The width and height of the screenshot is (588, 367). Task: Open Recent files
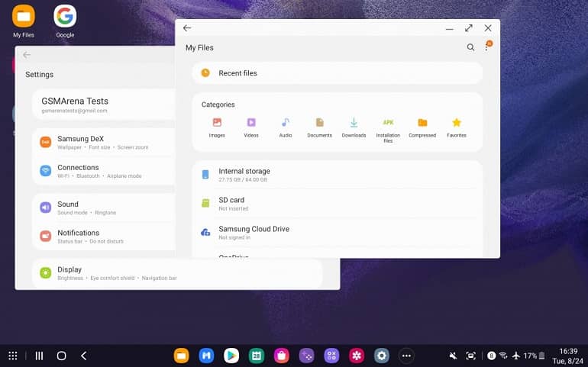337,73
